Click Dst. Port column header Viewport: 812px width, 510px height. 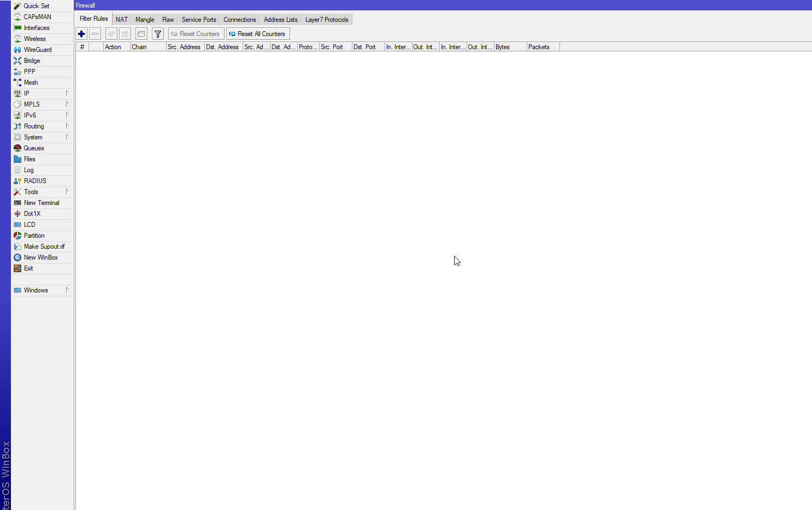pyautogui.click(x=368, y=47)
